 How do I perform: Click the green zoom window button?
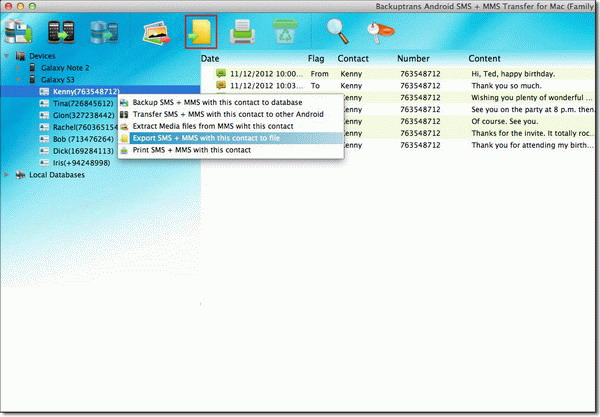tap(33, 6)
